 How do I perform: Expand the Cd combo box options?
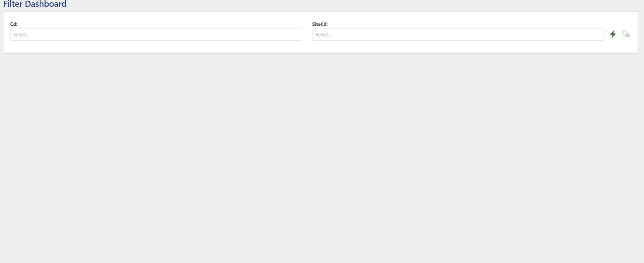[x=156, y=35]
